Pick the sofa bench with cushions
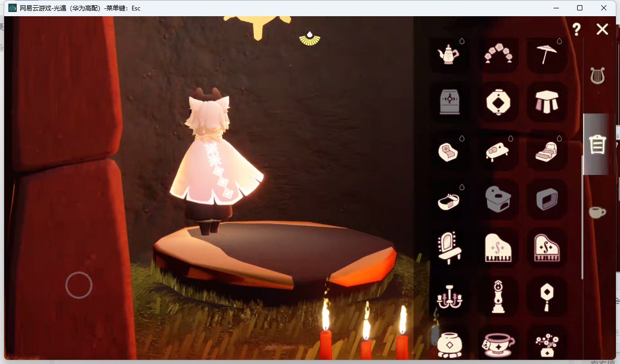620x364 pixels. pyautogui.click(x=498, y=151)
